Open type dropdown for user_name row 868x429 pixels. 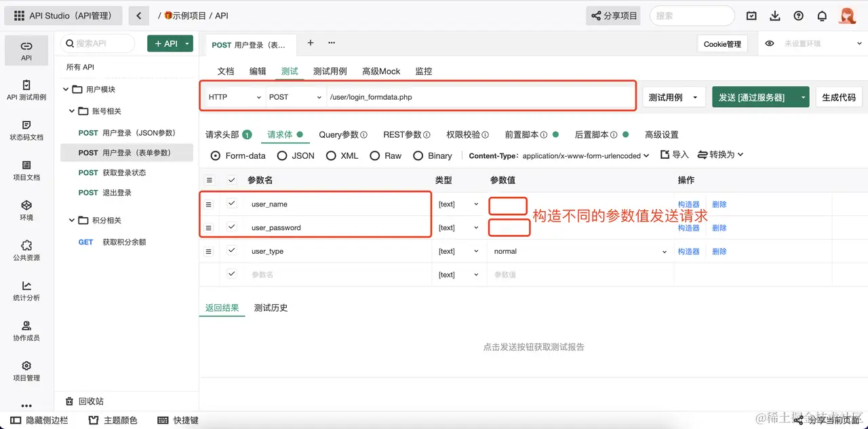tap(458, 204)
